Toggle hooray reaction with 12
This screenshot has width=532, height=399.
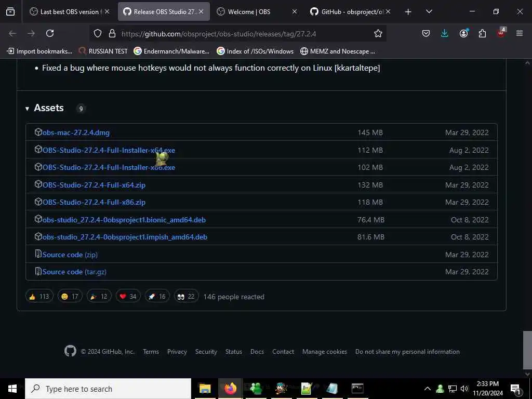(x=99, y=297)
